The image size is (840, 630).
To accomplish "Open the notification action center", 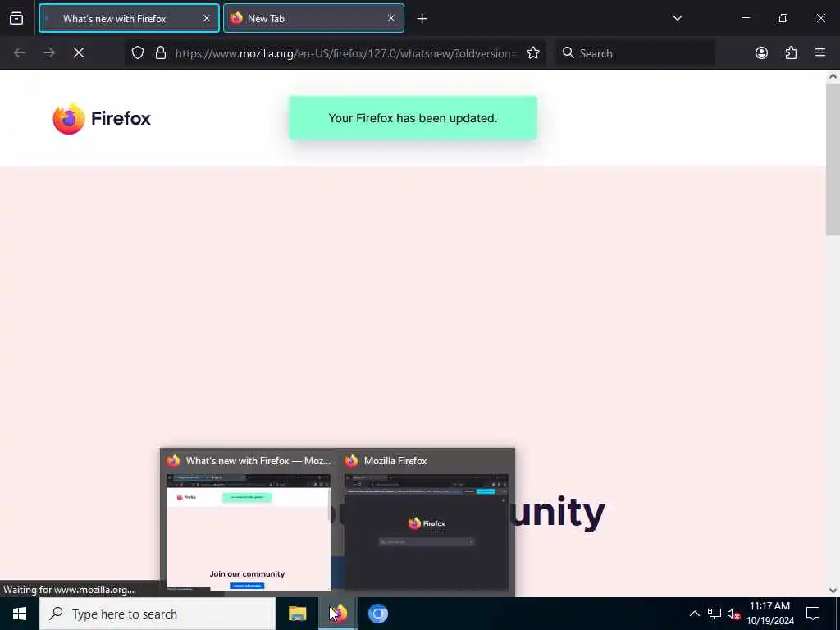I will pos(813,614).
